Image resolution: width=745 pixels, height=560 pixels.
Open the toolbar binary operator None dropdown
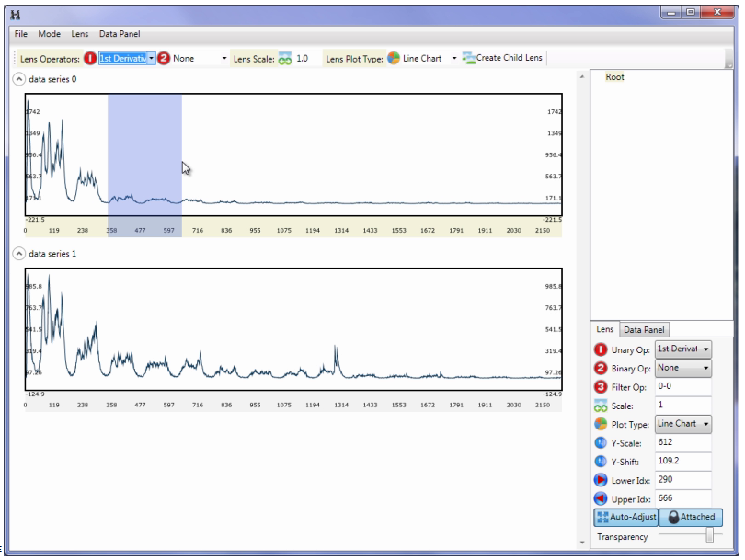tap(224, 59)
